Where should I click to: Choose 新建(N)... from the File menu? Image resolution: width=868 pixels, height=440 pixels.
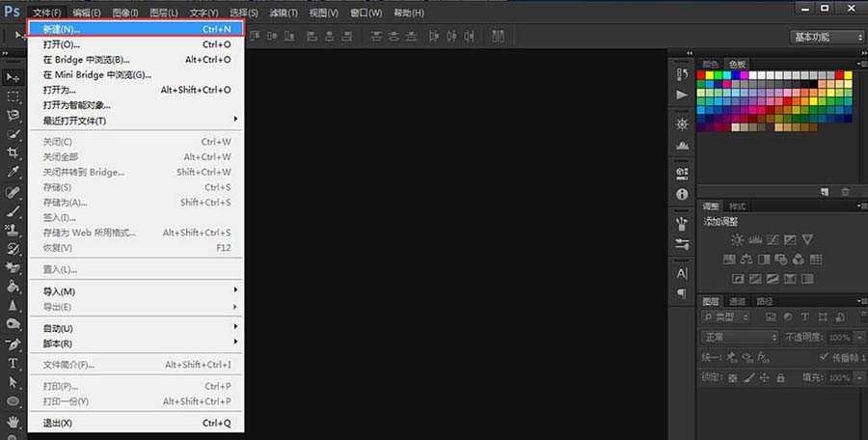click(x=135, y=30)
